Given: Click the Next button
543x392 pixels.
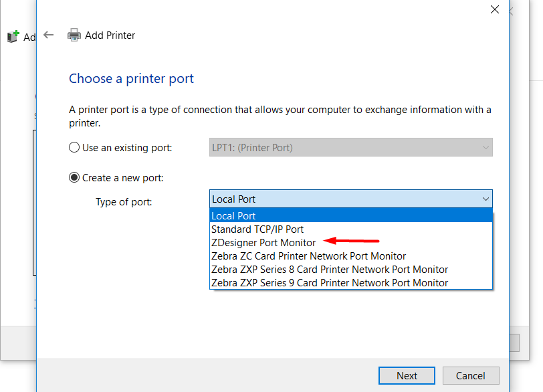Looking at the screenshot, I should pos(407,375).
